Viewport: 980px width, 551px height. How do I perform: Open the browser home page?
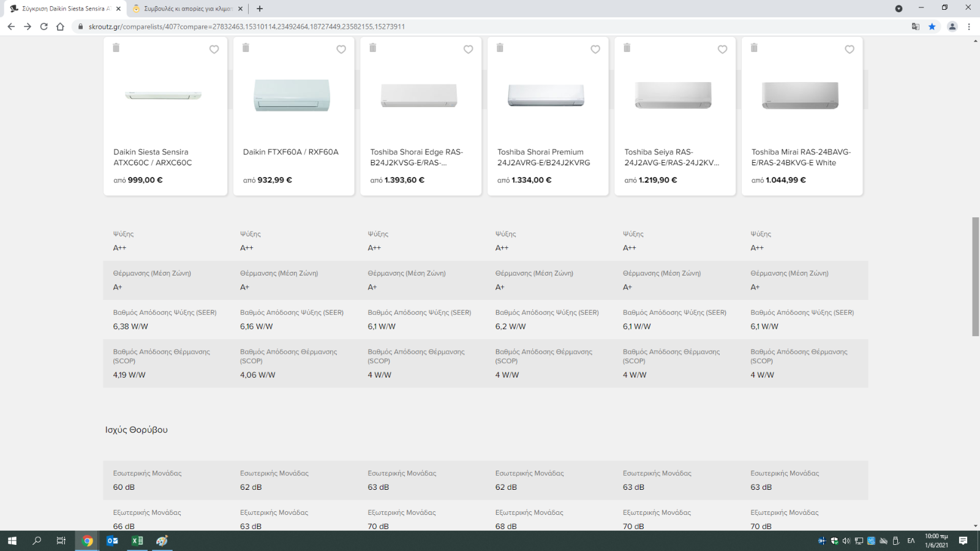pos(60,26)
